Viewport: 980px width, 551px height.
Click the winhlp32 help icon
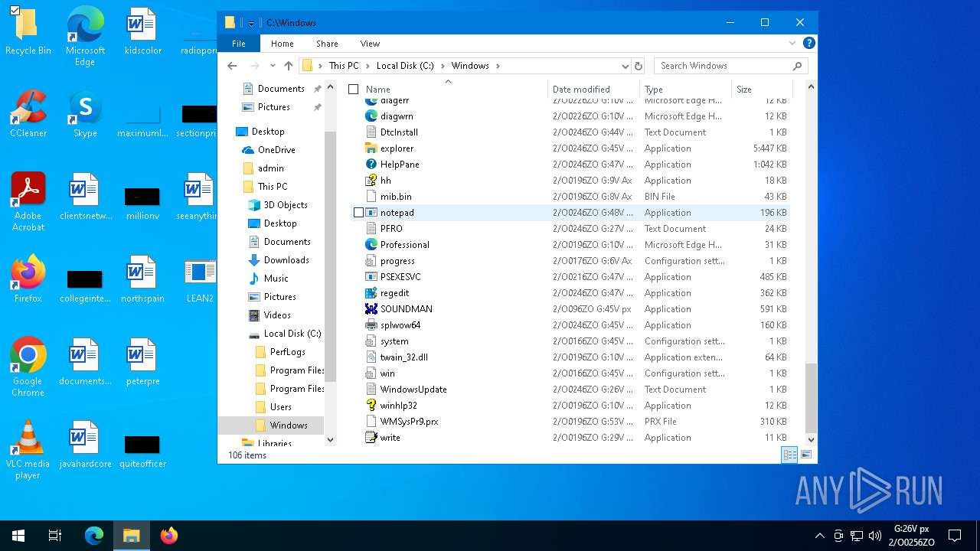point(371,406)
